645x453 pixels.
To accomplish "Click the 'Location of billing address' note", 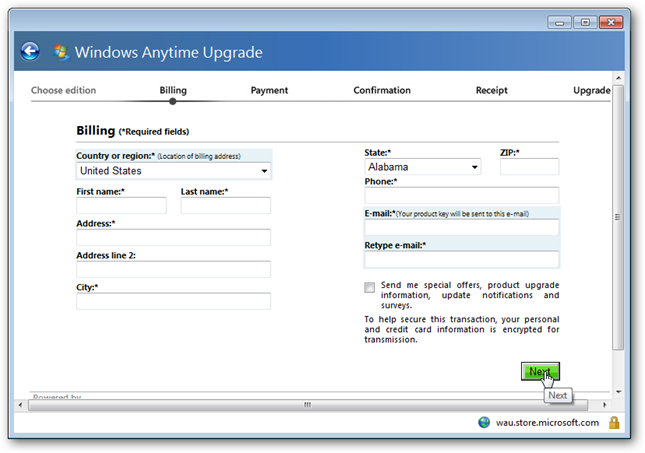I will click(199, 156).
